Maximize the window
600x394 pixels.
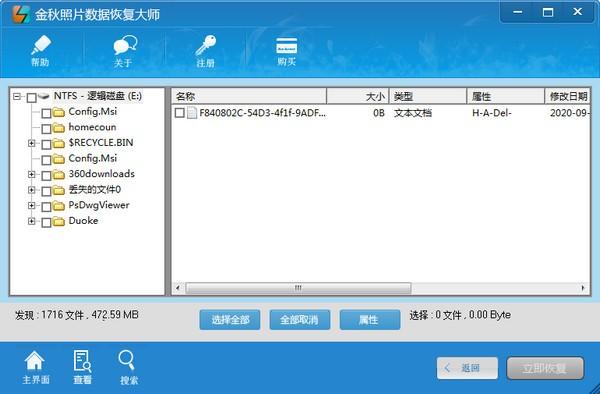click(548, 12)
